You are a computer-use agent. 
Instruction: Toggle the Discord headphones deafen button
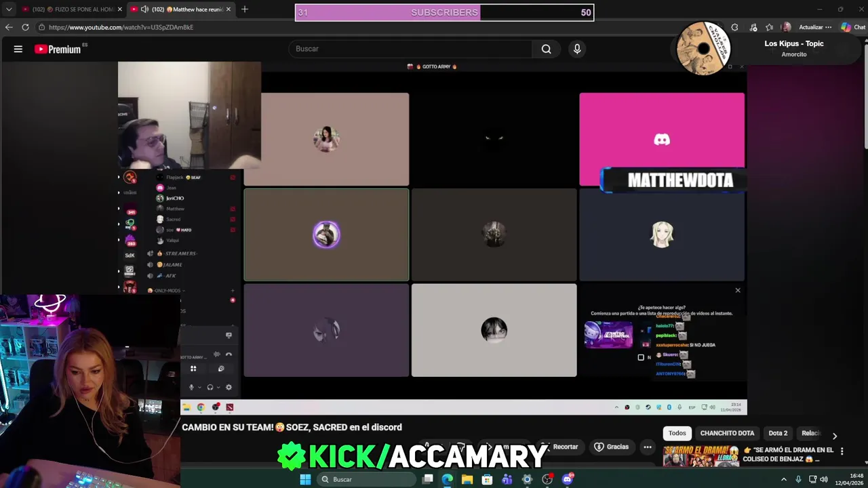click(210, 387)
